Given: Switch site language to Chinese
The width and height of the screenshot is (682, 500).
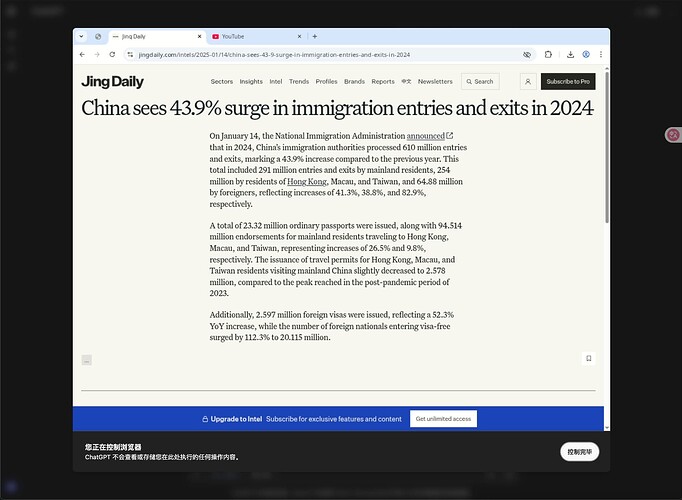Looking at the screenshot, I should click(406, 82).
